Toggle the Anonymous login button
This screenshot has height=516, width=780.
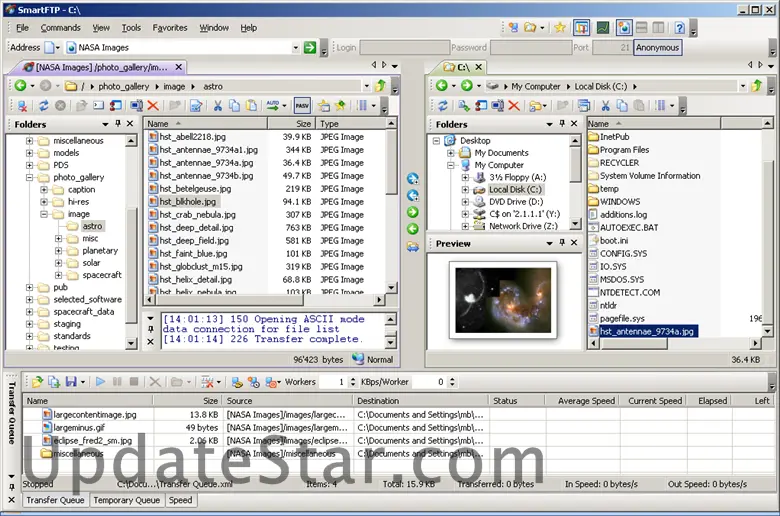[x=657, y=47]
